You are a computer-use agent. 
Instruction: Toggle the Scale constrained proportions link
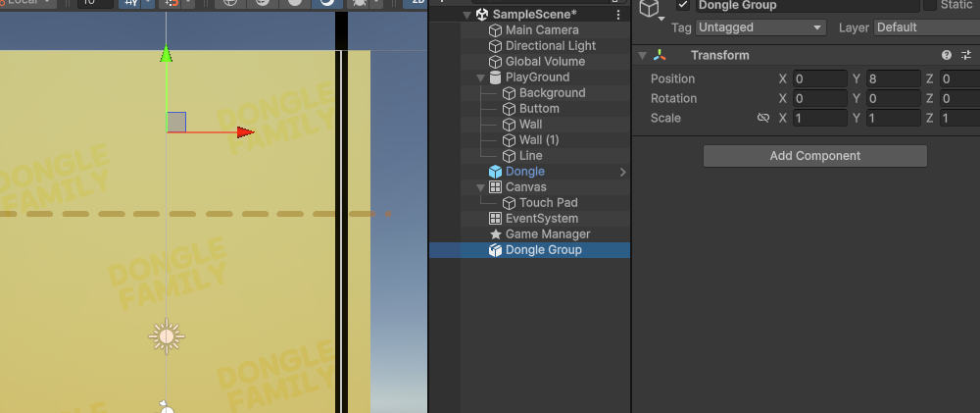coord(763,118)
